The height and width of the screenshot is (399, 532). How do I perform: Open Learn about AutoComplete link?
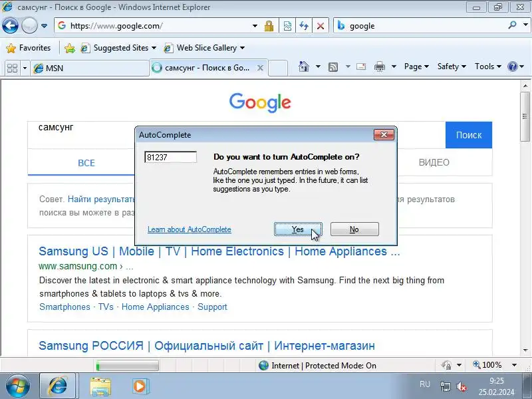tap(190, 229)
